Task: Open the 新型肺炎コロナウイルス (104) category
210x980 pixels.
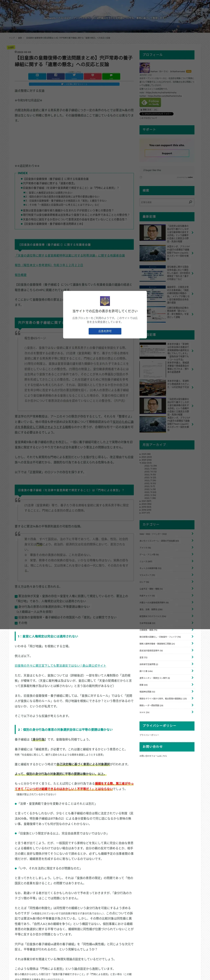Action: (152, 616)
